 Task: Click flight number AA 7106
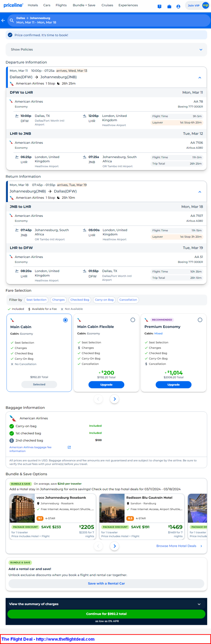197,143
